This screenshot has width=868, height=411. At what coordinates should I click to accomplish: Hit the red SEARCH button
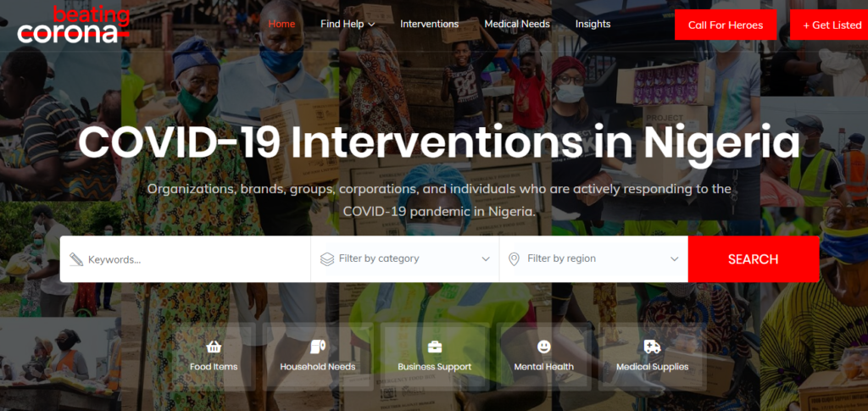(754, 258)
